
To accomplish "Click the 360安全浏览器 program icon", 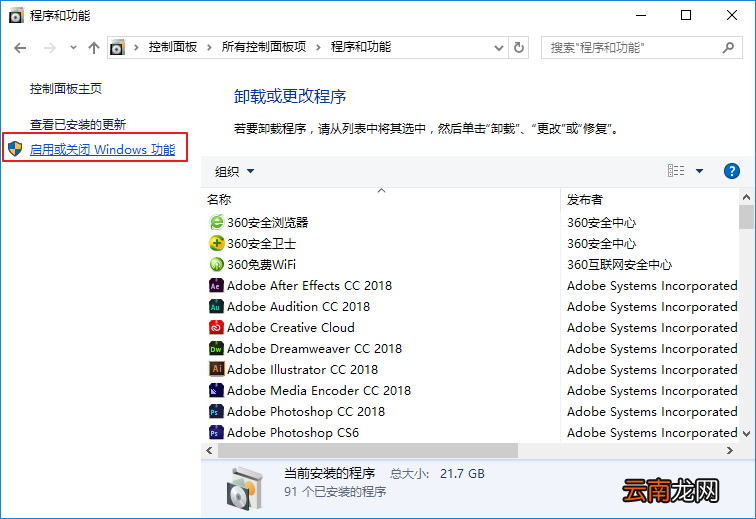I will point(216,222).
